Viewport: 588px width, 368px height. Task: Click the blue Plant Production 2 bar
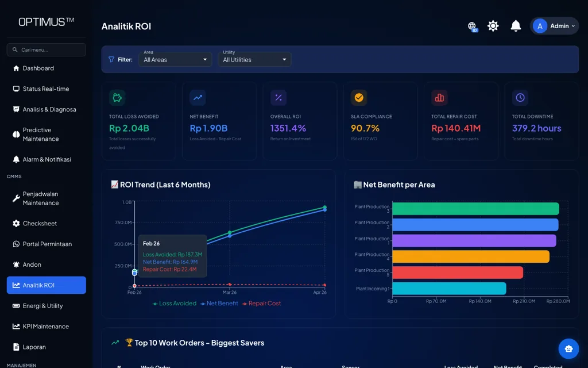point(475,225)
